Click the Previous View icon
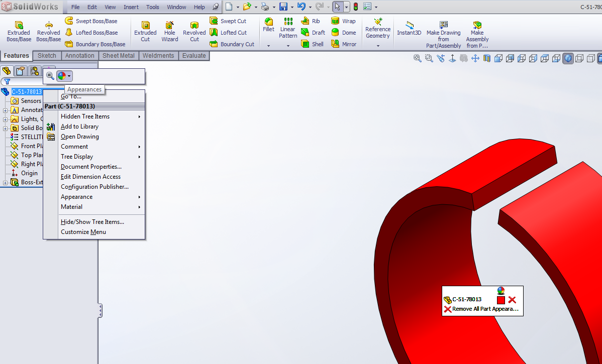The height and width of the screenshot is (364, 602). coord(441,58)
